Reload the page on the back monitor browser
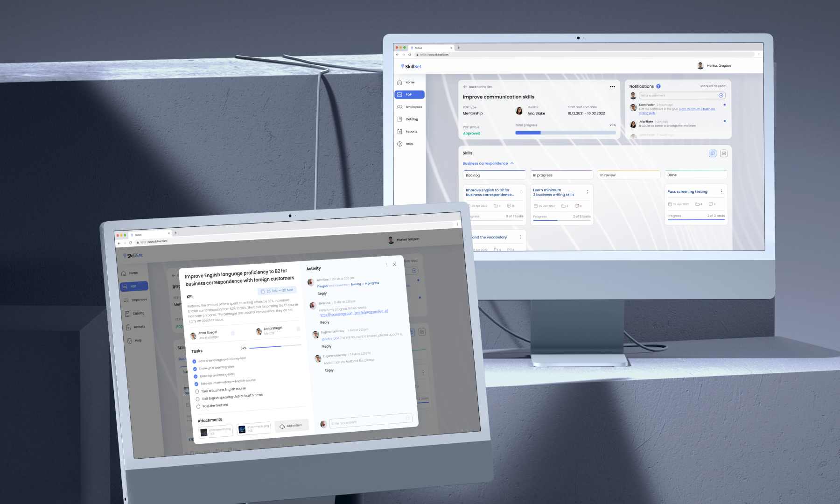This screenshot has width=840, height=504. pos(410,55)
